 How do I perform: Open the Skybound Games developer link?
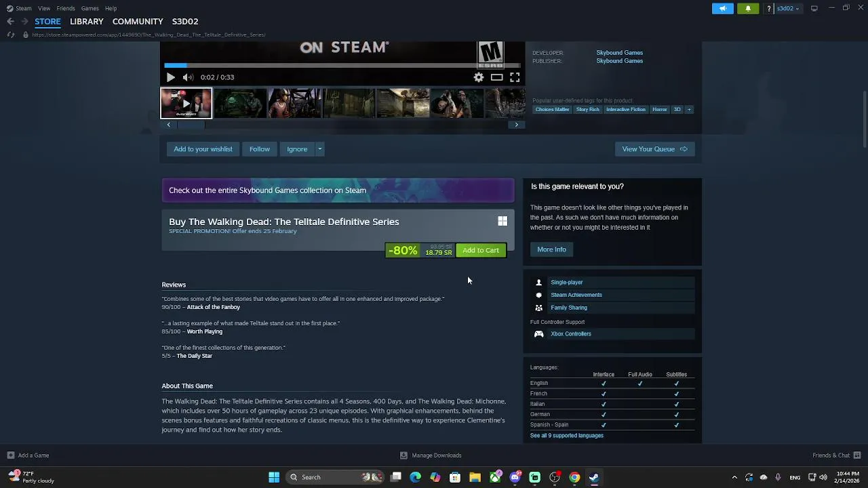[620, 53]
